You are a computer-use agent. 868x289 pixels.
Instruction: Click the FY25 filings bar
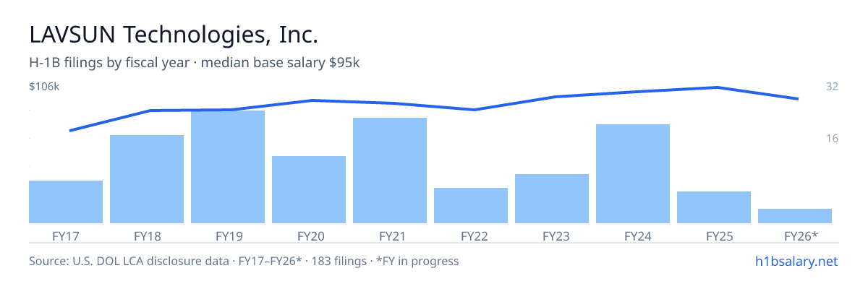tap(714, 207)
